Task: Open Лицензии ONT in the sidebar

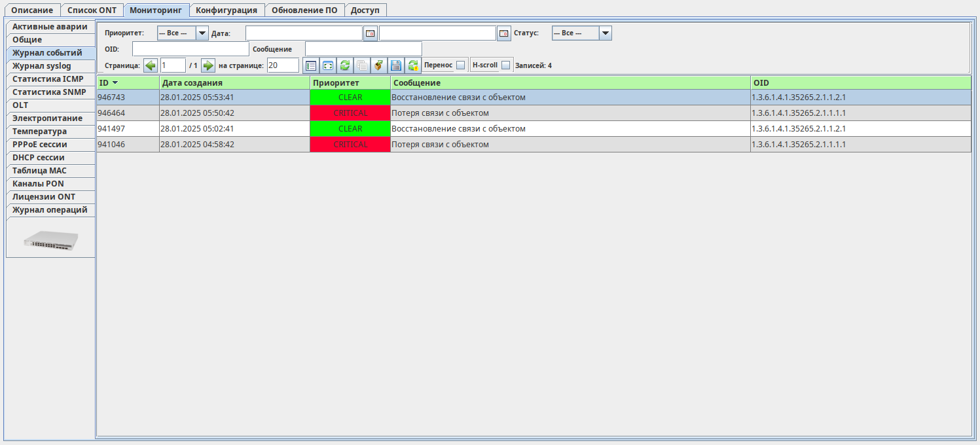Action: click(x=50, y=197)
